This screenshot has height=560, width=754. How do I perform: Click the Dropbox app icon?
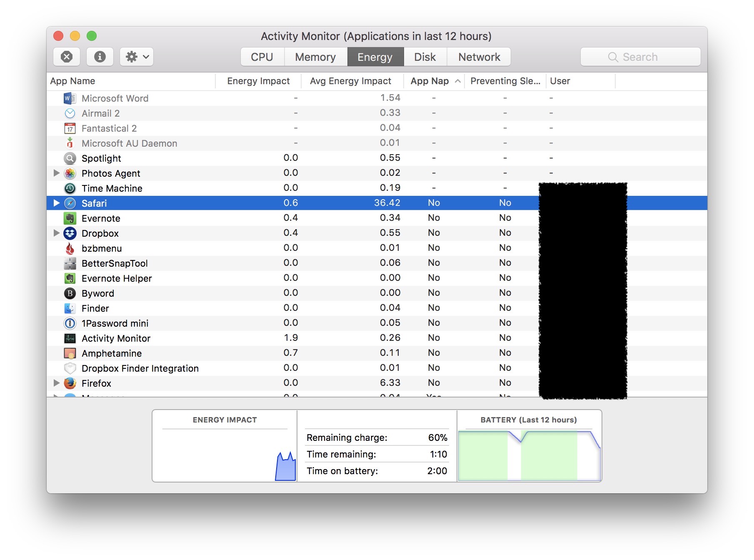click(70, 233)
